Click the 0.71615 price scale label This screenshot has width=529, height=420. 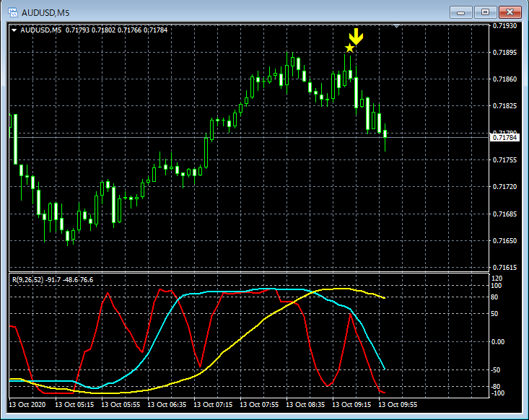point(504,268)
